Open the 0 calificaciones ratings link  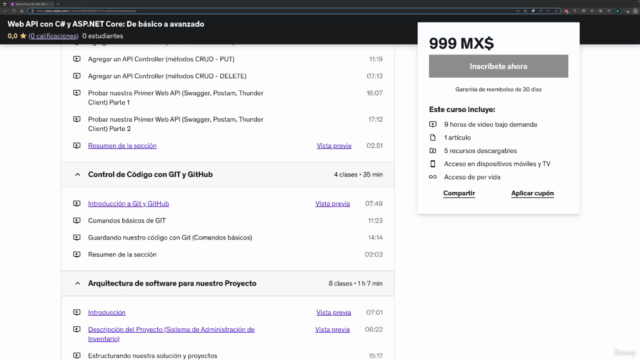[53, 36]
